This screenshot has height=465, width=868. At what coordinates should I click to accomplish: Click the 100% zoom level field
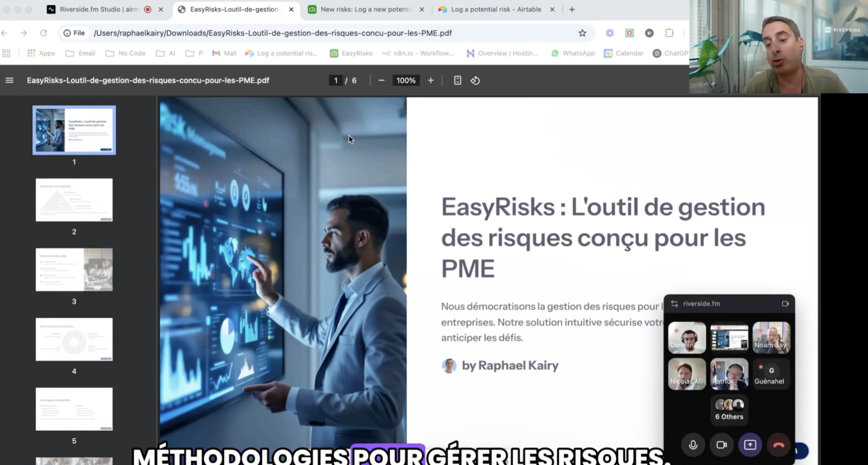tap(406, 80)
